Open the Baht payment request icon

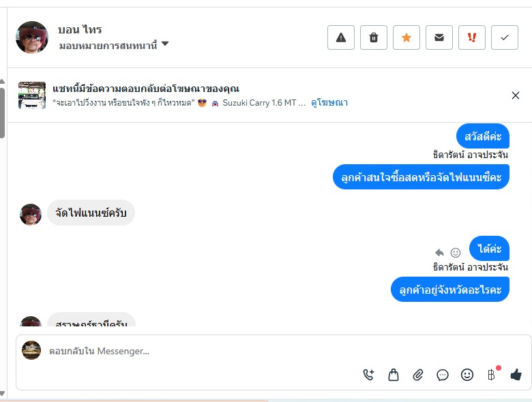click(x=491, y=374)
